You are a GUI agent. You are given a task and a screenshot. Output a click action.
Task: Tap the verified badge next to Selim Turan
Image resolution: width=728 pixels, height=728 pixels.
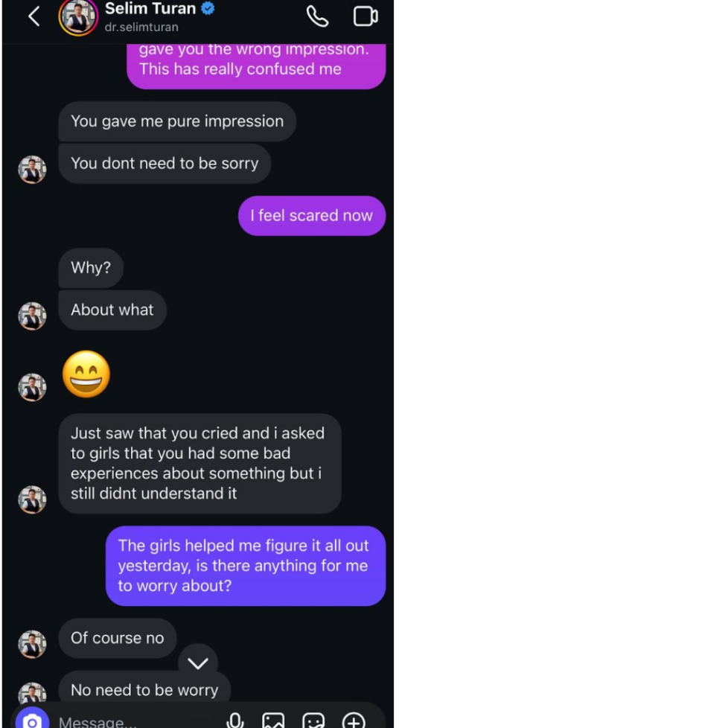click(x=205, y=9)
